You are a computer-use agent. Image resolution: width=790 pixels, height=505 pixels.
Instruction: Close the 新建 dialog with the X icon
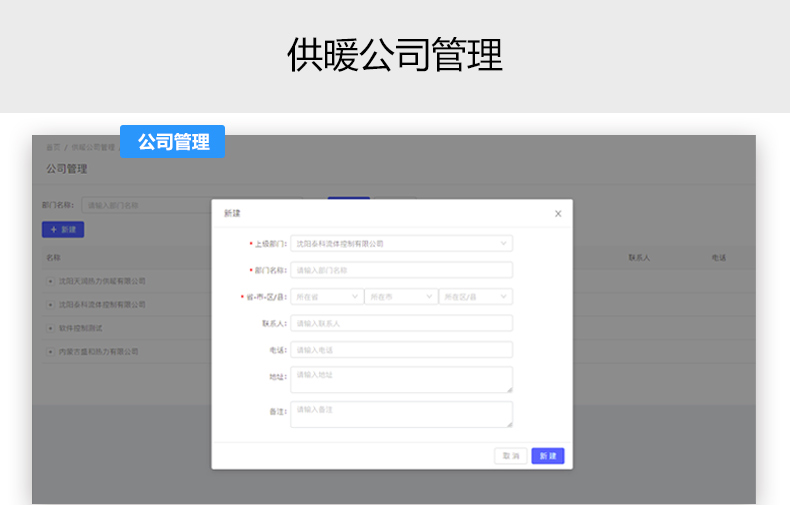(x=558, y=213)
